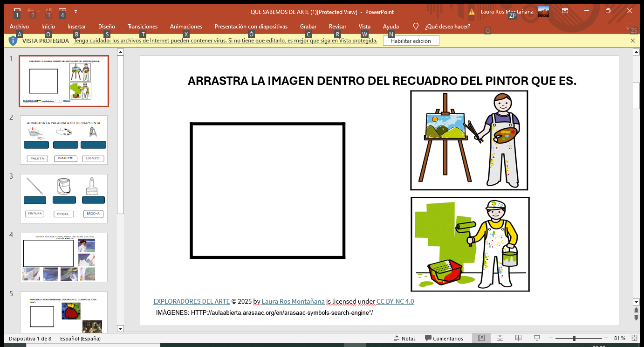Click the Habilitar edición button
Viewport: 644px width, 347px height.
coord(411,41)
